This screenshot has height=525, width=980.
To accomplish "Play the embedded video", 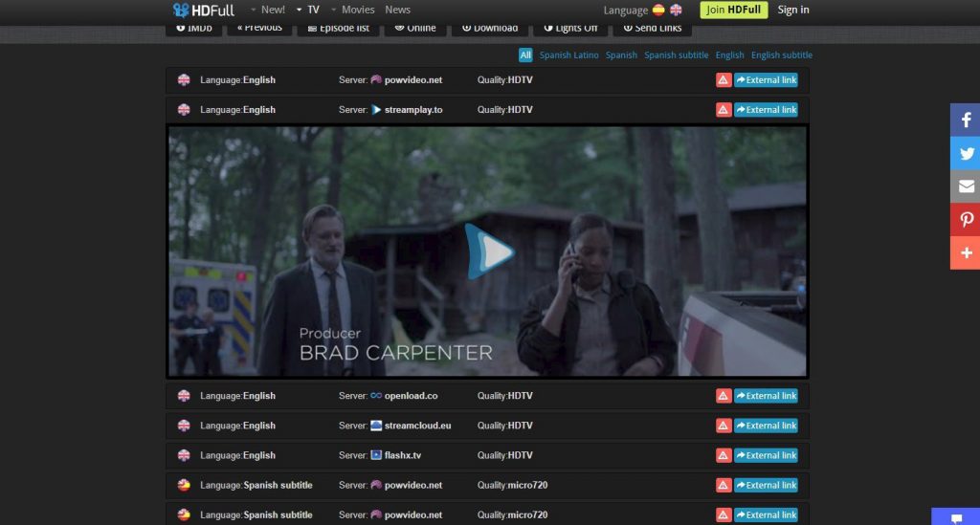I will pos(489,252).
